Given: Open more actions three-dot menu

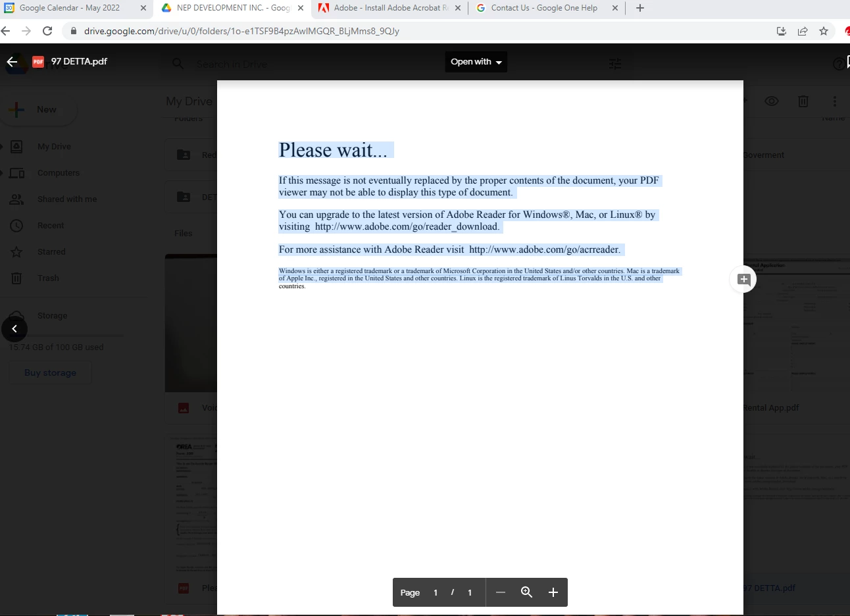Looking at the screenshot, I should 835,101.
